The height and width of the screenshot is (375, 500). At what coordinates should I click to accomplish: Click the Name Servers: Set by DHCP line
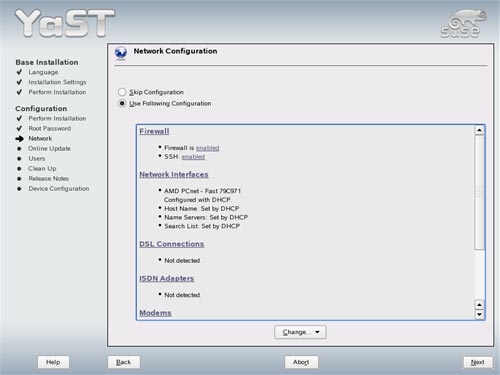pyautogui.click(x=206, y=217)
